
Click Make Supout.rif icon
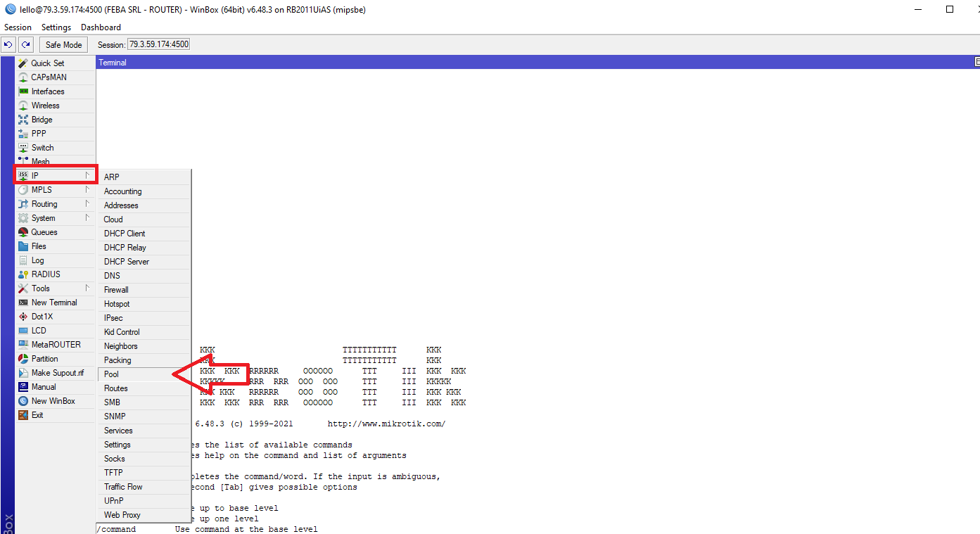point(23,373)
